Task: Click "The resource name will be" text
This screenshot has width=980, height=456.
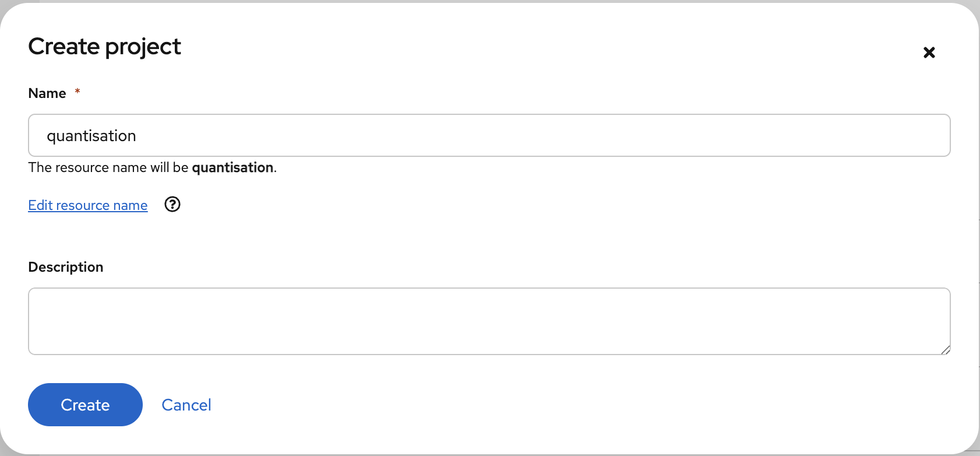Action: tap(108, 168)
